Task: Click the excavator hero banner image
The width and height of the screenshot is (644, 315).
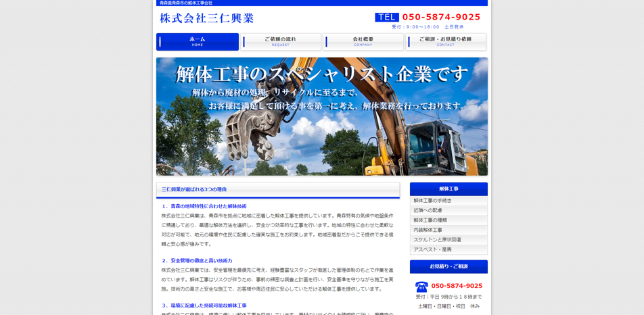Action: pyautogui.click(x=322, y=116)
